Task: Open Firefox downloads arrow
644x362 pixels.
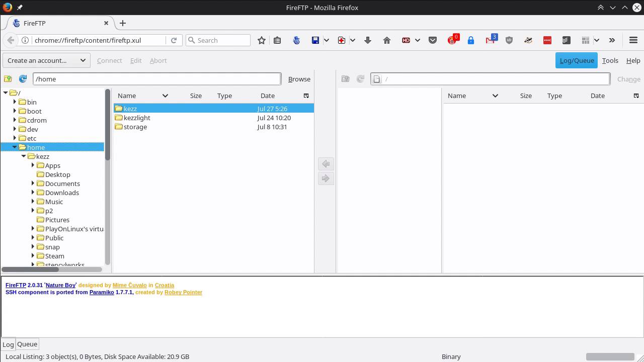Action: coord(368,40)
